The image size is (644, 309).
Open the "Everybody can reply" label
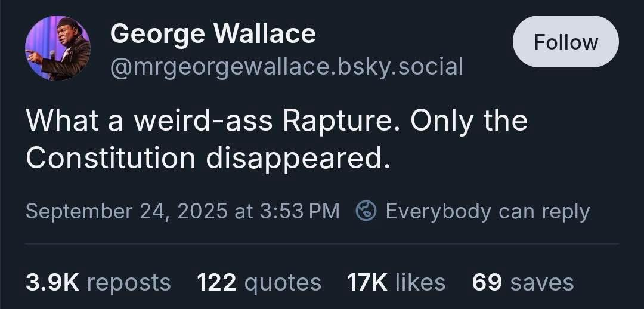[487, 211]
